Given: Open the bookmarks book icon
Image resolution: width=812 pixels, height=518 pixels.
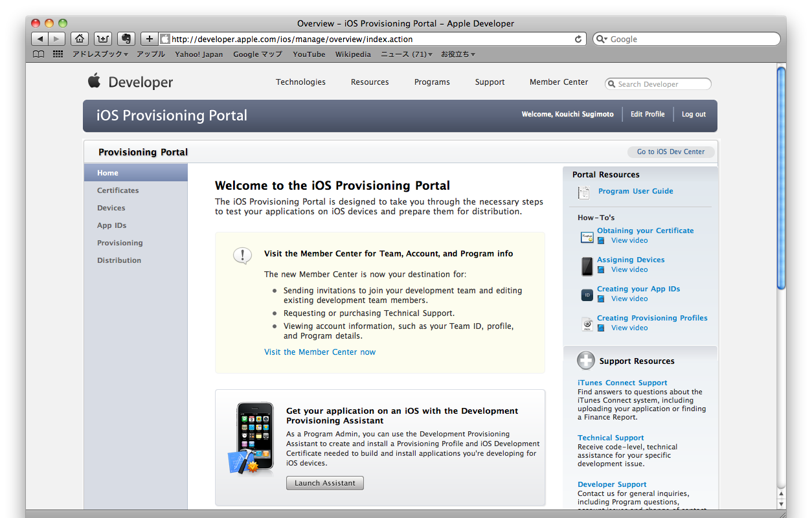Looking at the screenshot, I should 39,54.
